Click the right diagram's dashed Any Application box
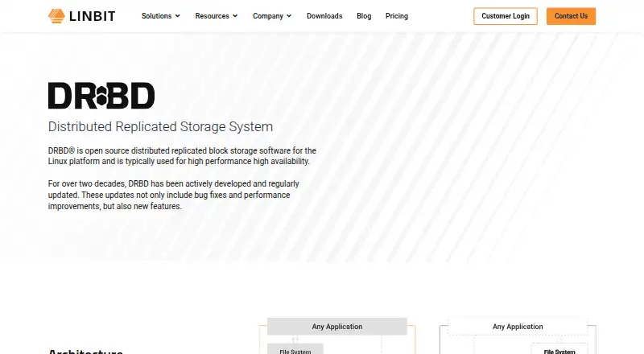 coord(518,327)
